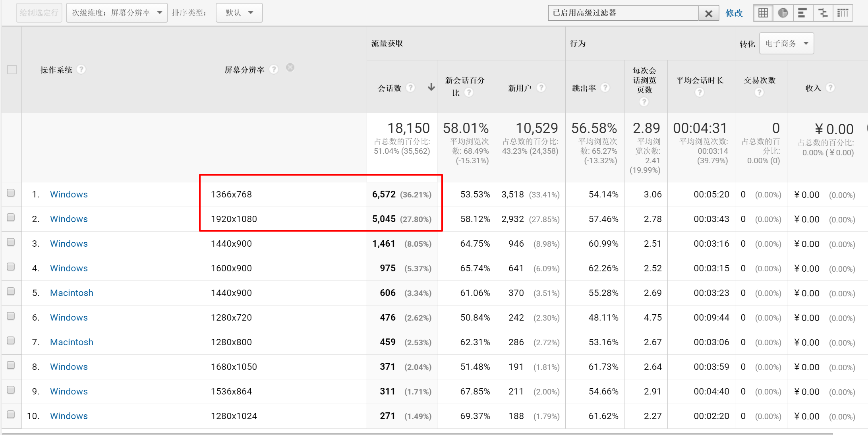868x435 pixels.
Task: Switch to pie chart percentage view
Action: click(783, 13)
